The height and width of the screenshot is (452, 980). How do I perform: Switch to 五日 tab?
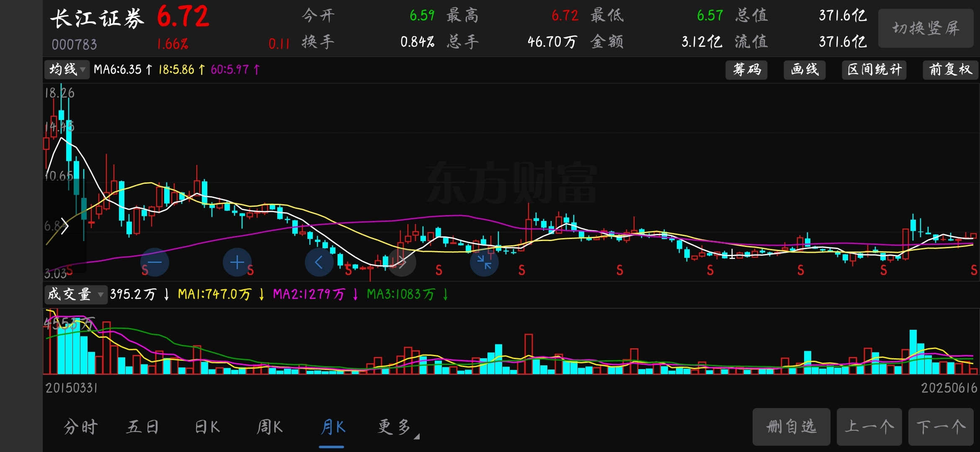click(142, 427)
